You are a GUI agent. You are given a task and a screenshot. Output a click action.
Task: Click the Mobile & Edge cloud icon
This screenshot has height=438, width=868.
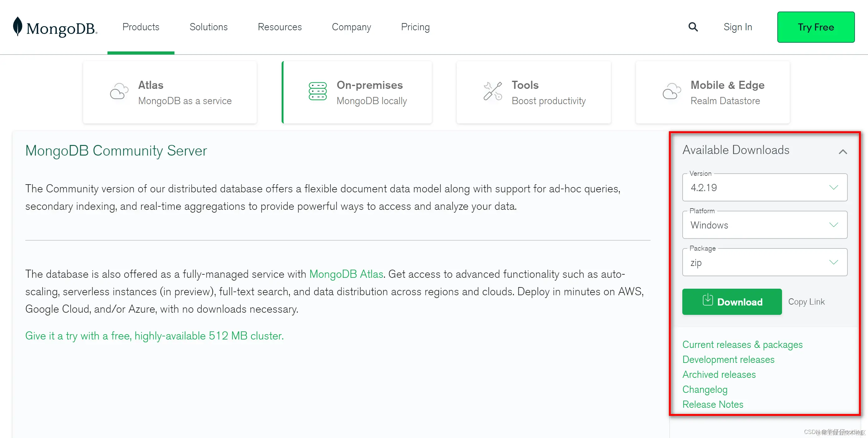click(x=671, y=91)
